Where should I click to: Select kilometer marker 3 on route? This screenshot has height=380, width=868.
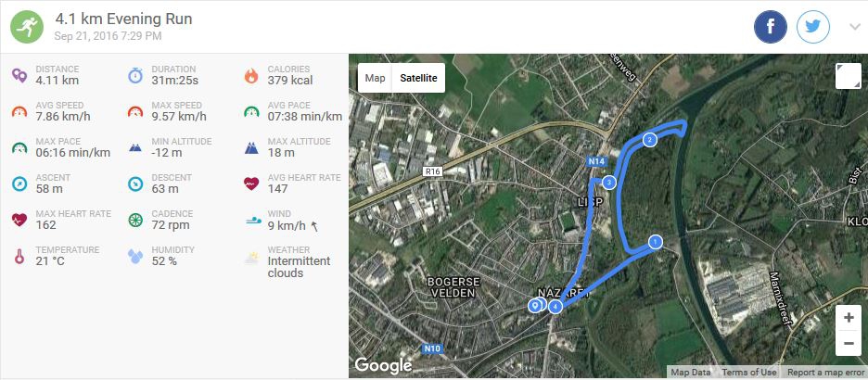tap(608, 182)
